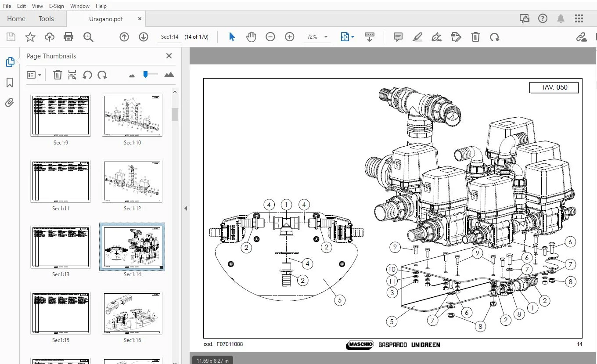Click the TAV. 050 label
The width and height of the screenshot is (597, 364).
click(x=554, y=87)
